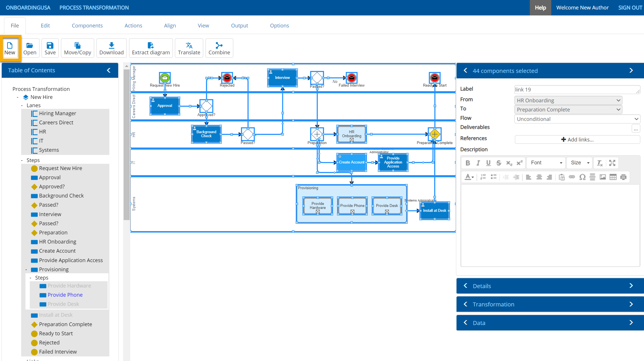Toggle bold formatting in Description
644x361 pixels.
point(468,163)
